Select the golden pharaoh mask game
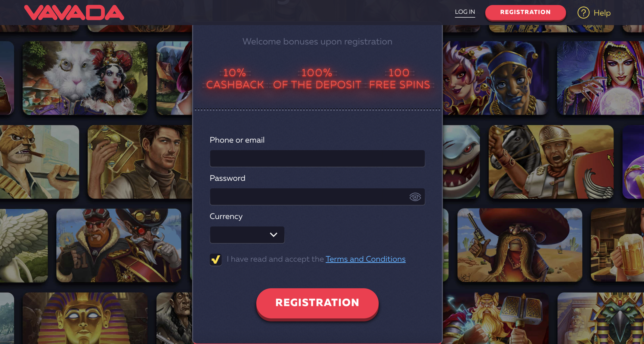Image resolution: width=644 pixels, height=344 pixels. pos(85,318)
